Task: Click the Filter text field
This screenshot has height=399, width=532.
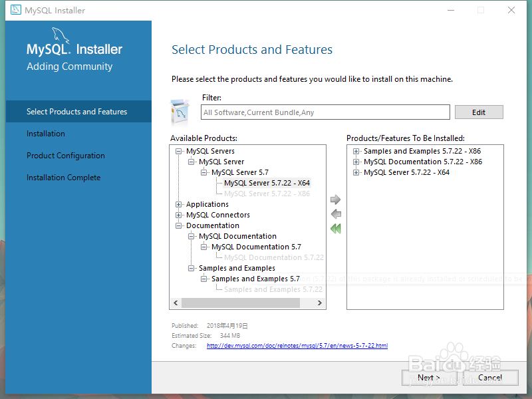Action: pos(325,112)
